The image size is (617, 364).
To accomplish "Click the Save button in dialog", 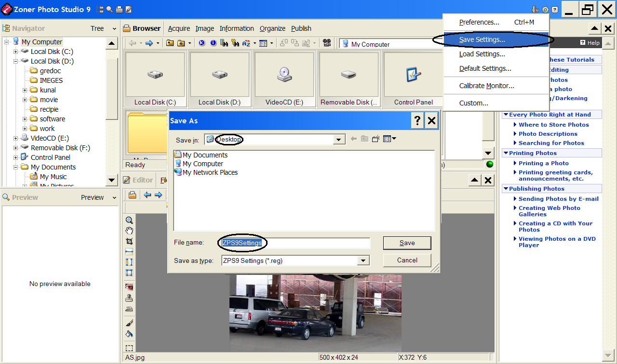I will [x=407, y=243].
